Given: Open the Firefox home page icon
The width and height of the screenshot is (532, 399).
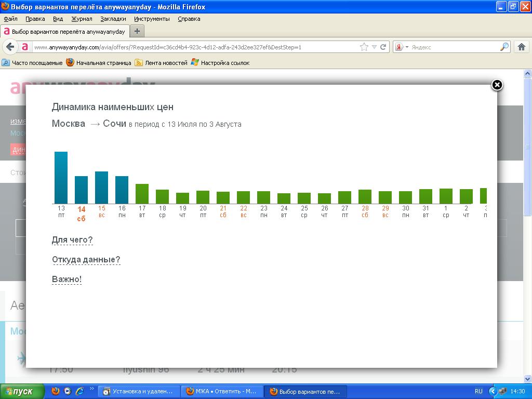Looking at the screenshot, I should [522, 47].
